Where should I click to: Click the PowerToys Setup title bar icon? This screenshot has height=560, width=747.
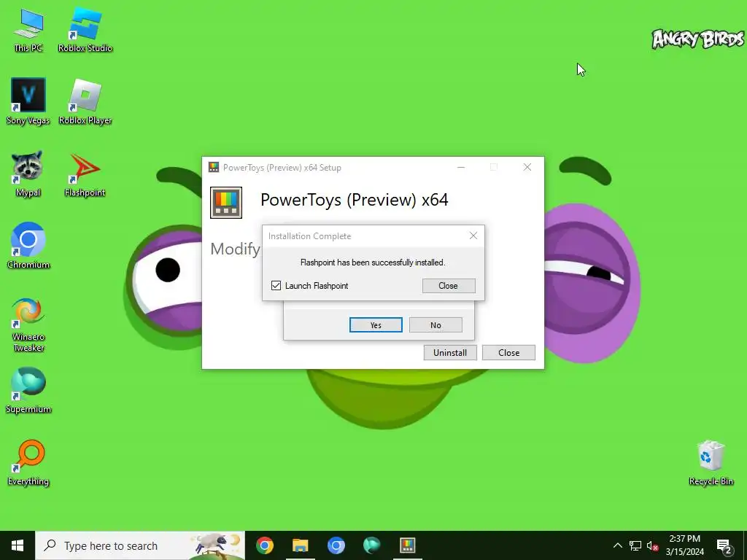click(214, 167)
